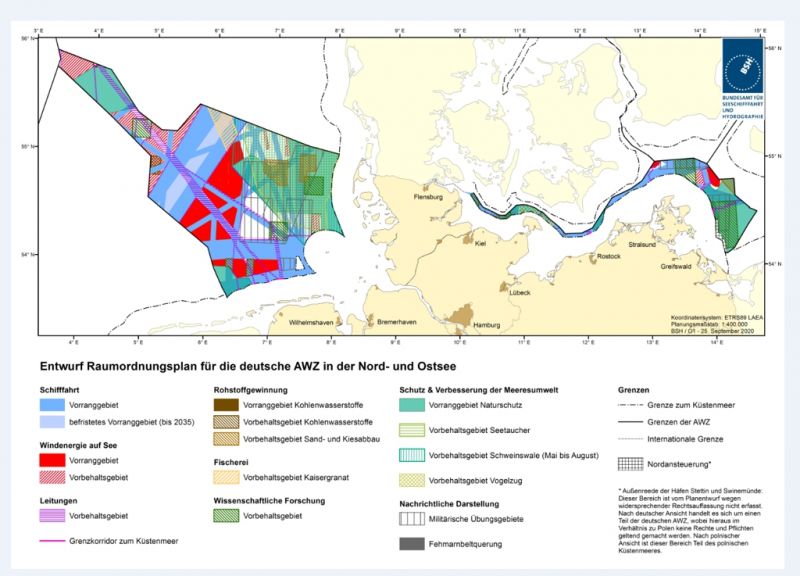Click the solid red Windenergie Vorranggebiet swatch

click(52, 460)
